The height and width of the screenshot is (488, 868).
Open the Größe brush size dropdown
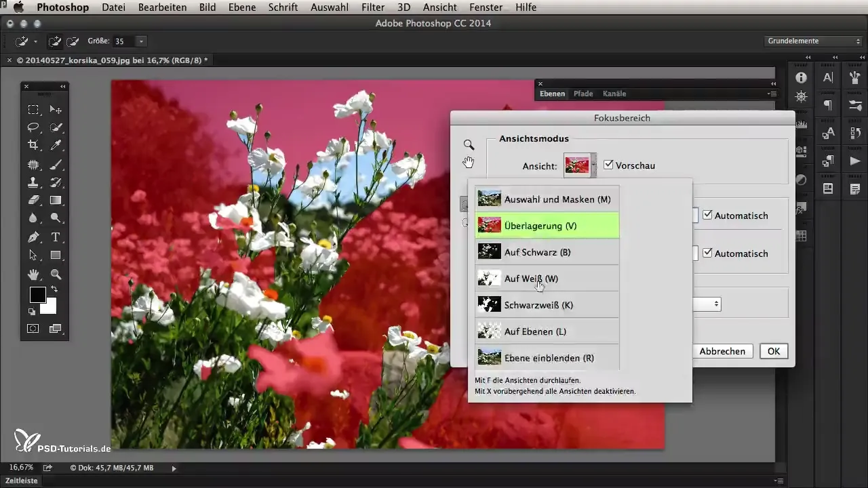click(x=141, y=41)
